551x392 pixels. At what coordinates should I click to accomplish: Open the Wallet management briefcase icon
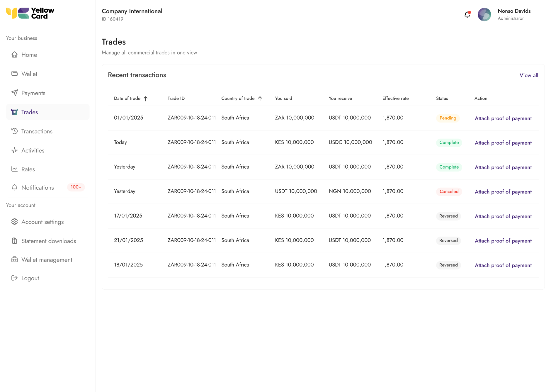coord(14,259)
